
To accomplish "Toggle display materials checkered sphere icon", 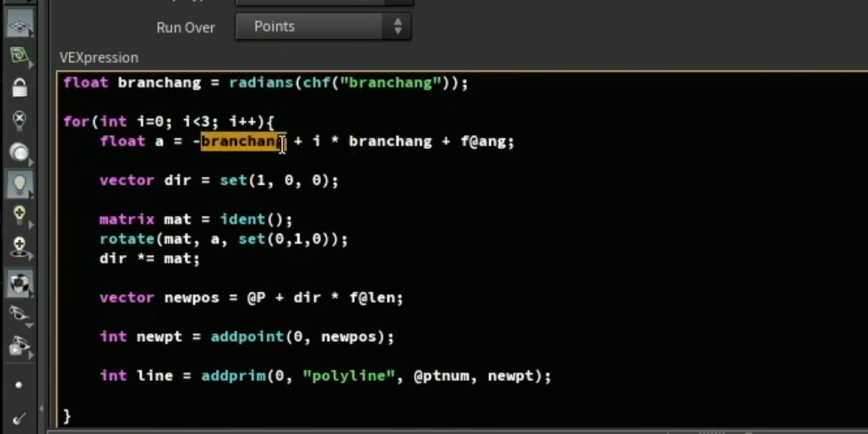I will (20, 283).
